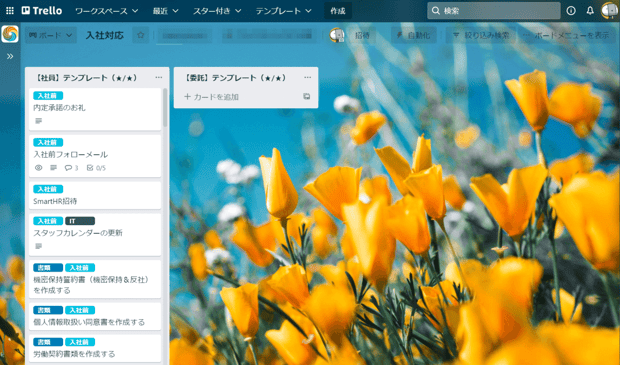Image resolution: width=620 pixels, height=365 pixels.
Task: Click the 入社前 label on 内定承諾のお礼
Action: click(x=48, y=96)
